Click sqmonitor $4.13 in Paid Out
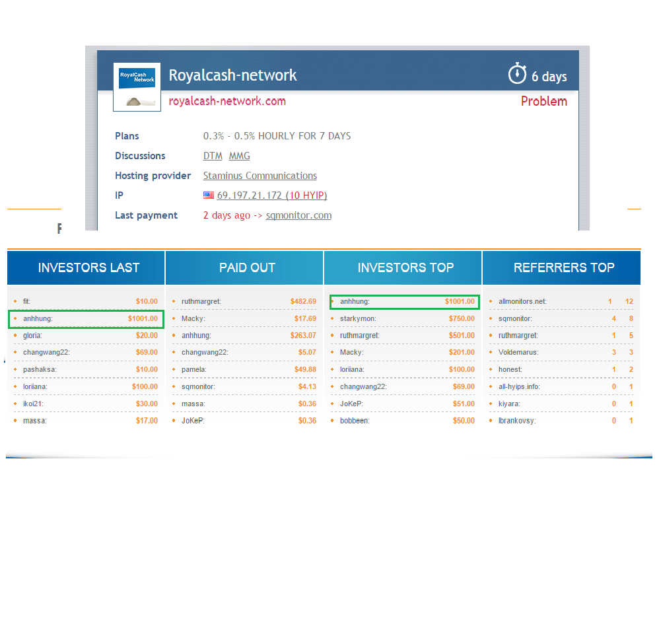Screen dimensions: 659x644 [244, 387]
